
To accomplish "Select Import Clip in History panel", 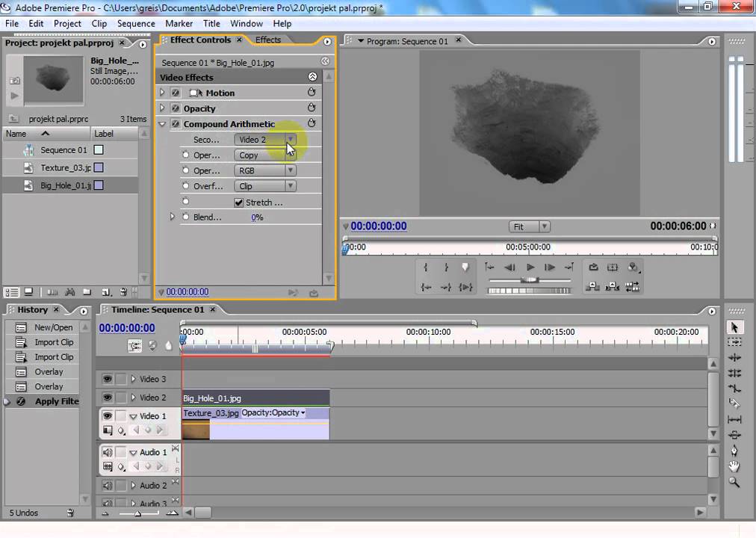I will [x=54, y=342].
